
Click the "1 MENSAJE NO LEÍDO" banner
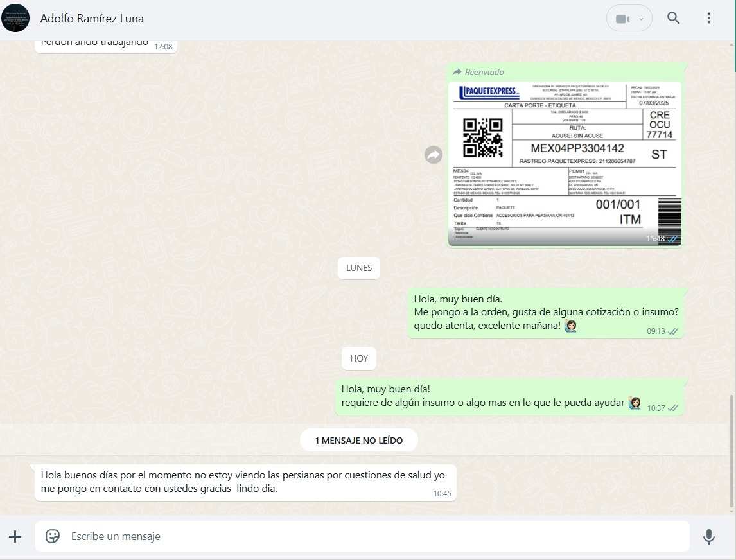358,441
